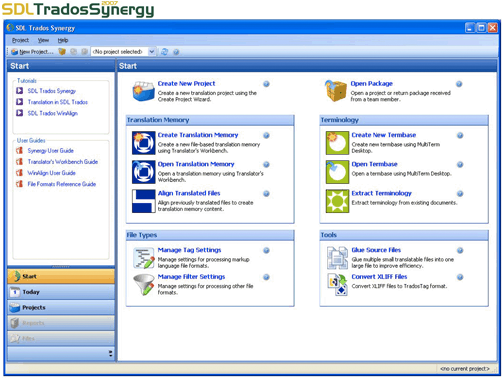Click help icon beside Glue Source Files
Viewport: 503px width, 382px height.
coord(460,250)
